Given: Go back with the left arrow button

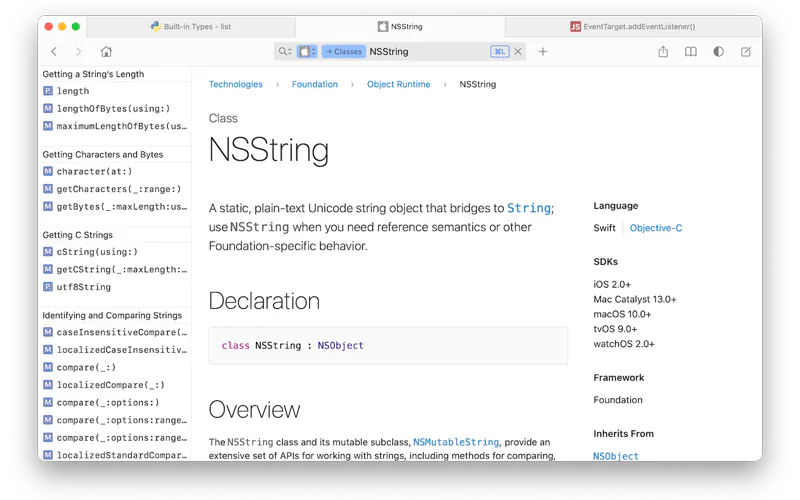Looking at the screenshot, I should tap(54, 52).
